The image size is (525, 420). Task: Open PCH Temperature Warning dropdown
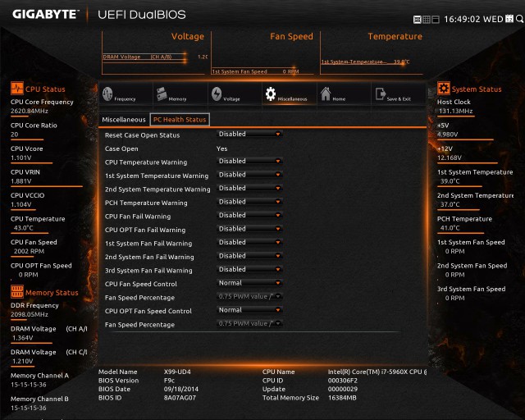coord(249,202)
